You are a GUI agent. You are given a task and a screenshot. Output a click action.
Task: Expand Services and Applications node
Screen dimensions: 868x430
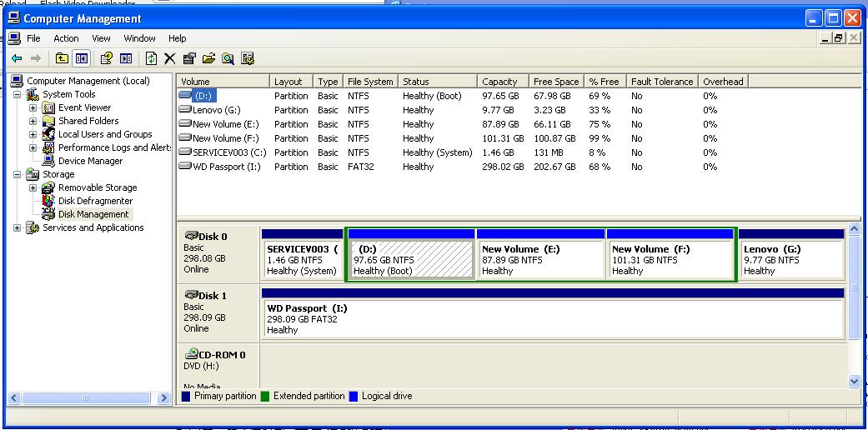18,228
